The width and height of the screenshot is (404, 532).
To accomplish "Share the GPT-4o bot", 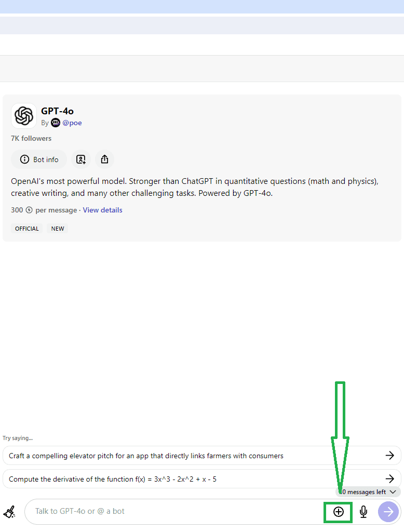I will pyautogui.click(x=104, y=159).
